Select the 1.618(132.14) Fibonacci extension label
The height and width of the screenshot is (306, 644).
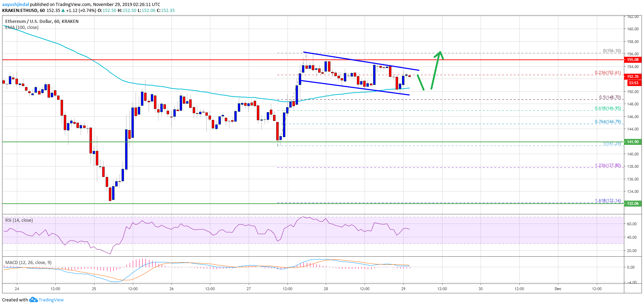[608, 200]
